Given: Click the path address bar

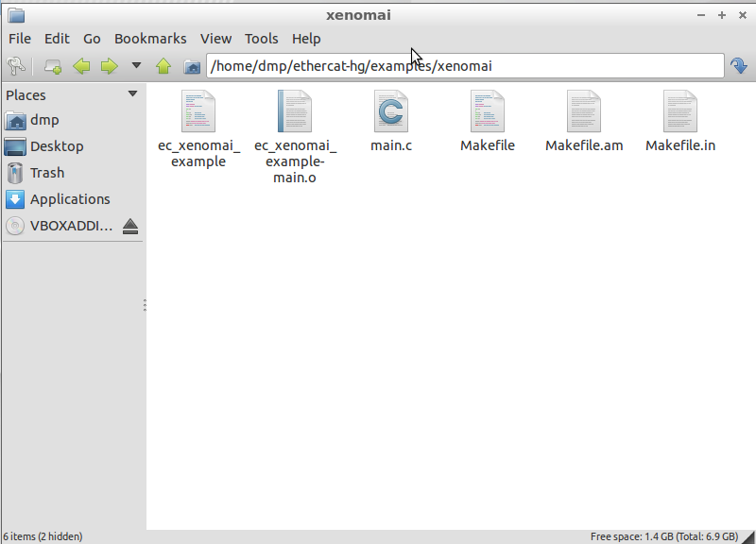Looking at the screenshot, I should click(465, 65).
